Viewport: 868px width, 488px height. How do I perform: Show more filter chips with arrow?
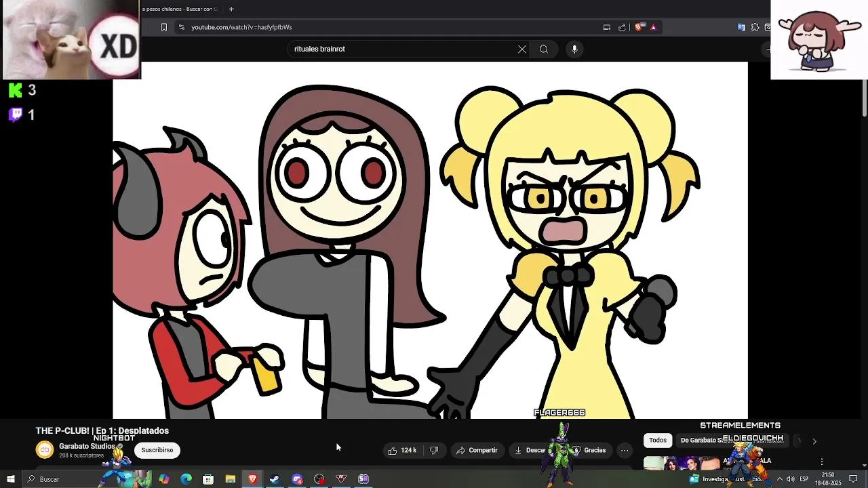[814, 441]
